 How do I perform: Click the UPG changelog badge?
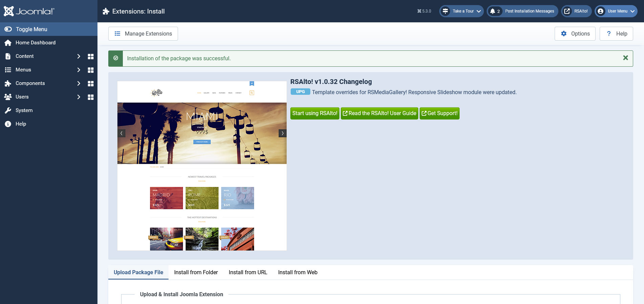301,92
